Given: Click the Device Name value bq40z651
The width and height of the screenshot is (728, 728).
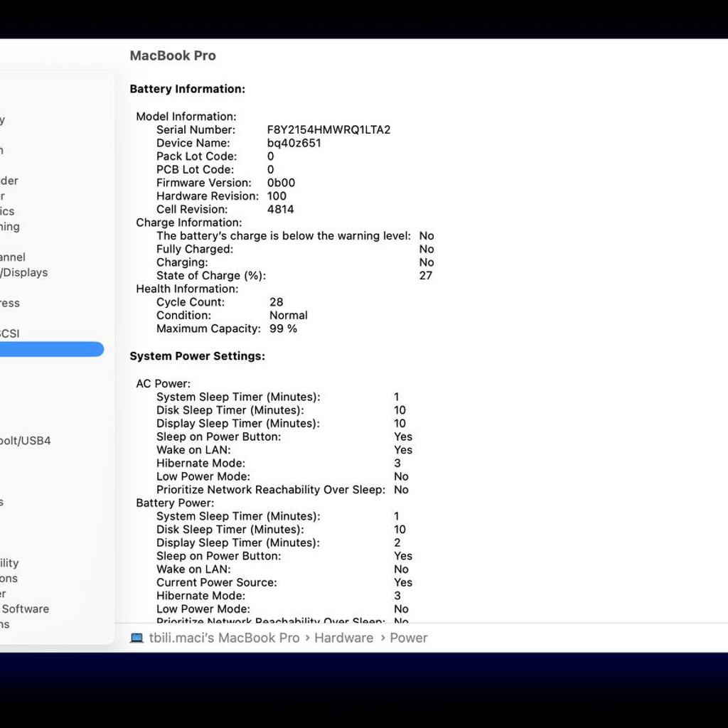Looking at the screenshot, I should pos(294,143).
